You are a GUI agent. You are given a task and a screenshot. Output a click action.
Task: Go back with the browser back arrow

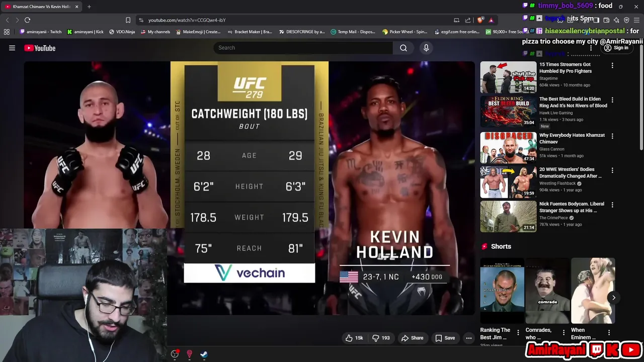pyautogui.click(x=7, y=20)
